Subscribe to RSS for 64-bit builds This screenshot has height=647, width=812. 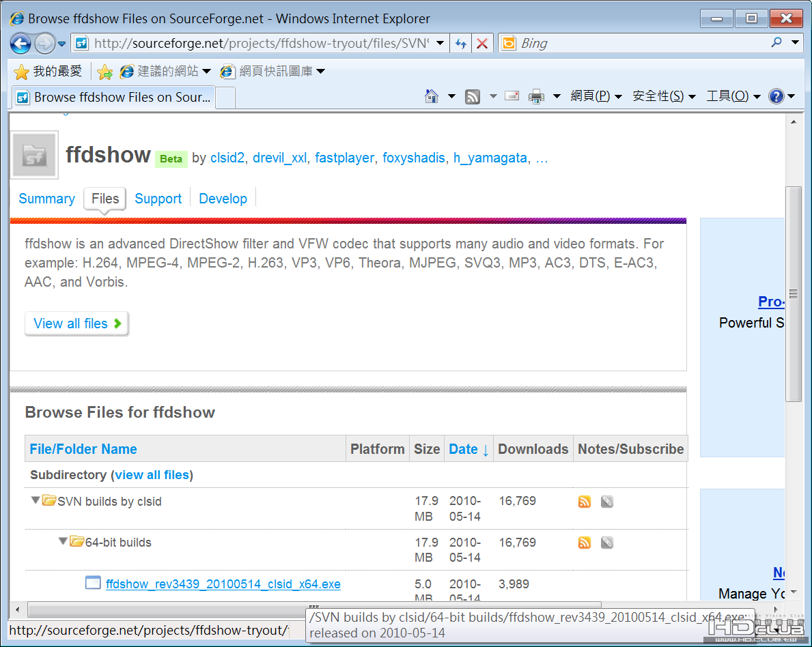pyautogui.click(x=584, y=543)
